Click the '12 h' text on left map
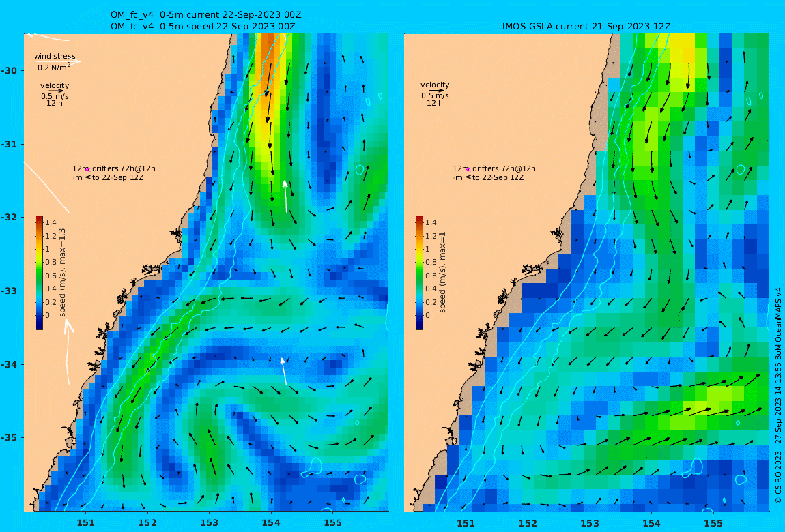Screen dimensions: 785x532 click(x=55, y=103)
